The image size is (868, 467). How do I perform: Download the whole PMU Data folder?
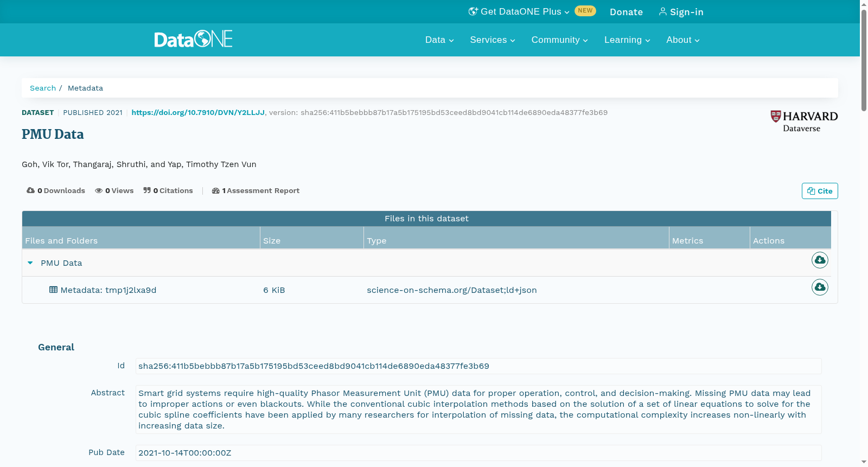[820, 260]
